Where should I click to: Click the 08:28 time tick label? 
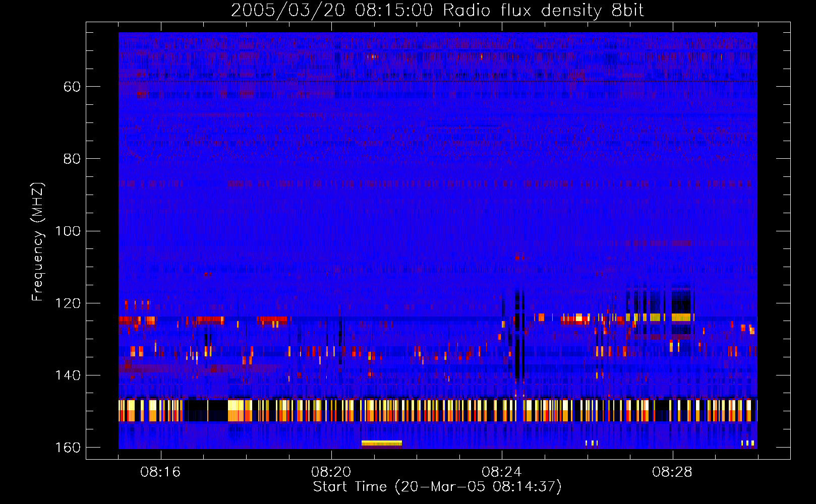(672, 472)
